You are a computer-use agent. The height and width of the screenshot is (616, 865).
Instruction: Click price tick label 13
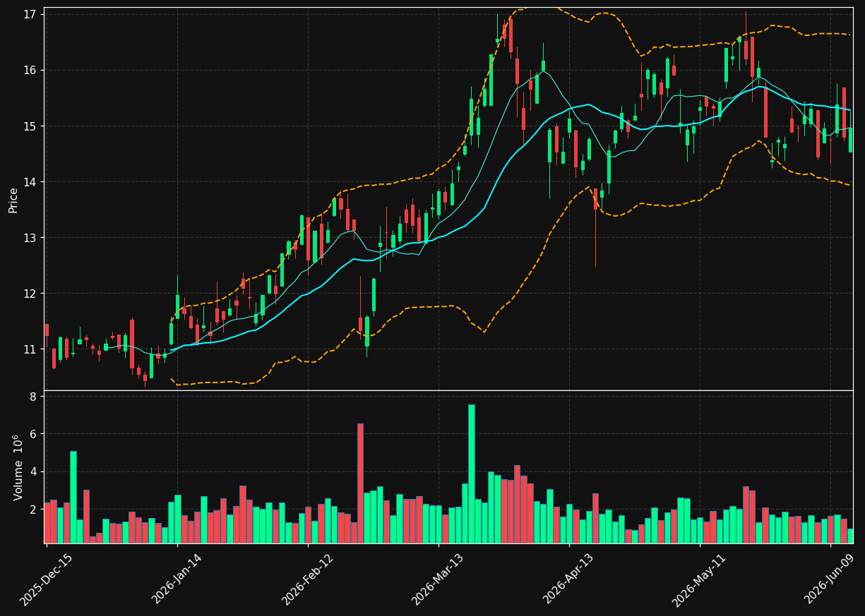coord(31,238)
